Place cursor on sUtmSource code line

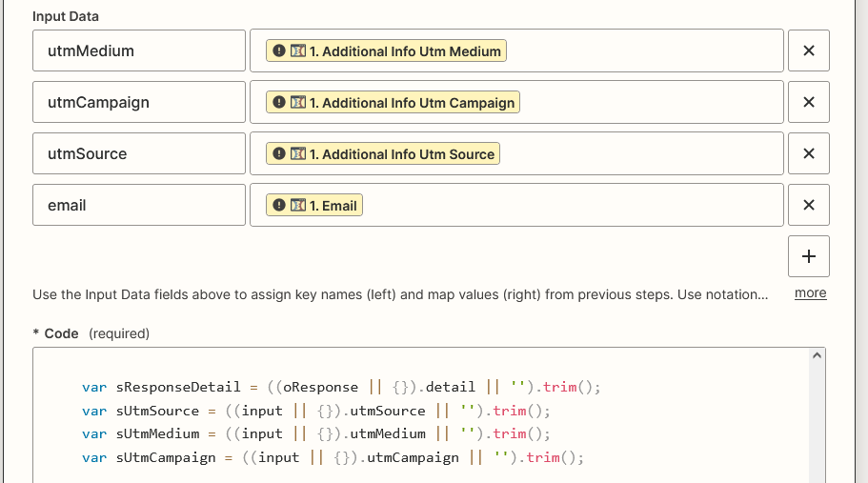(316, 411)
